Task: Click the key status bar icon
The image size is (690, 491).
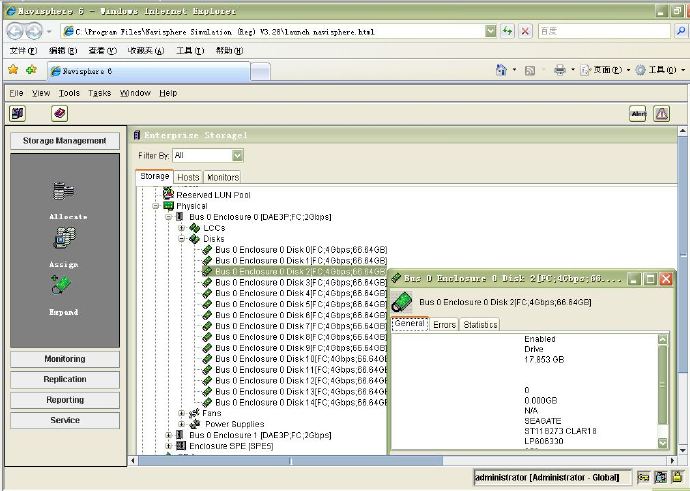Action: point(643,477)
